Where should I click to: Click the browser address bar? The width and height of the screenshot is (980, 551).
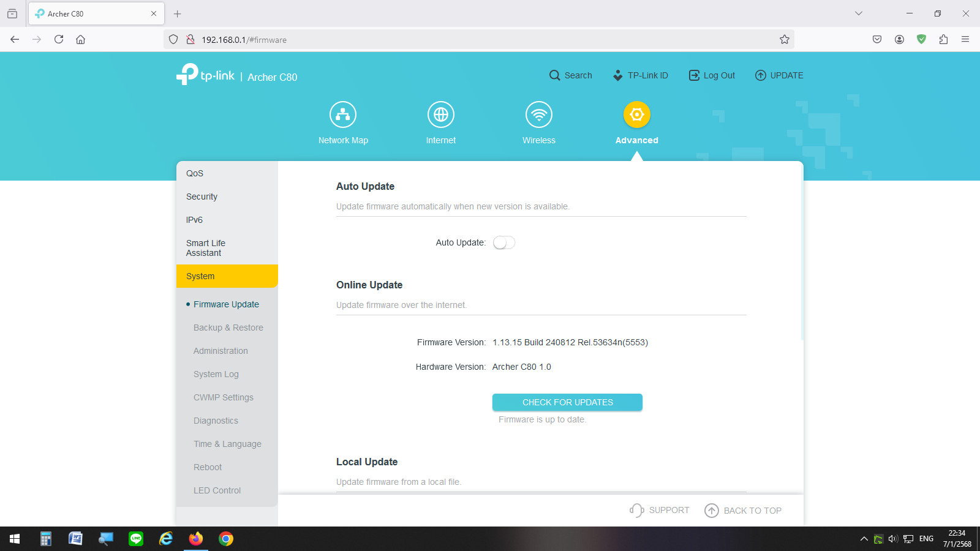pyautogui.click(x=478, y=40)
